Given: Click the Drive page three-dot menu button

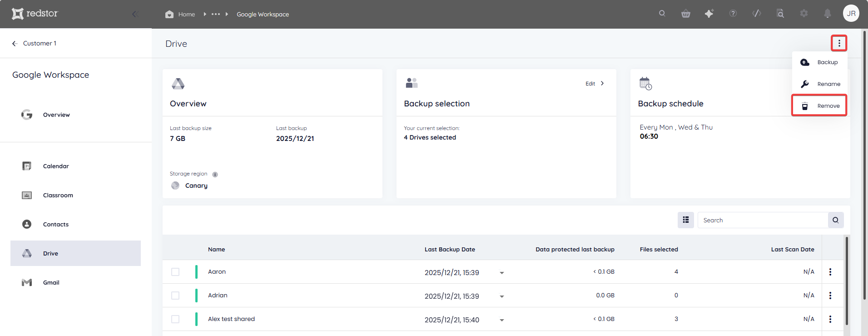Looking at the screenshot, I should click(839, 43).
